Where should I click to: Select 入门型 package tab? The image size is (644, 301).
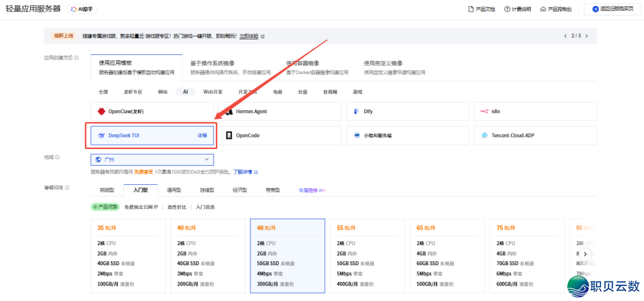(x=140, y=191)
